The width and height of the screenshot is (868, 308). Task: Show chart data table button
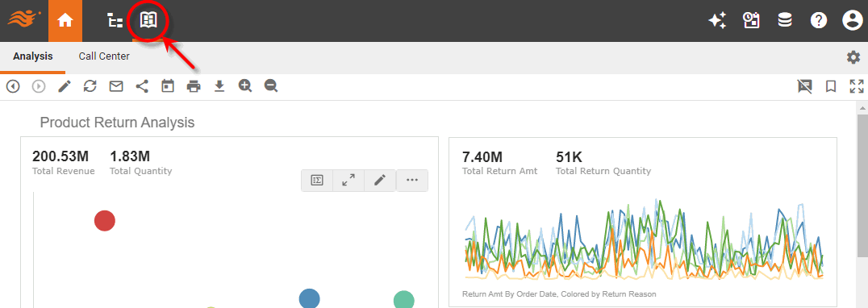pyautogui.click(x=317, y=181)
